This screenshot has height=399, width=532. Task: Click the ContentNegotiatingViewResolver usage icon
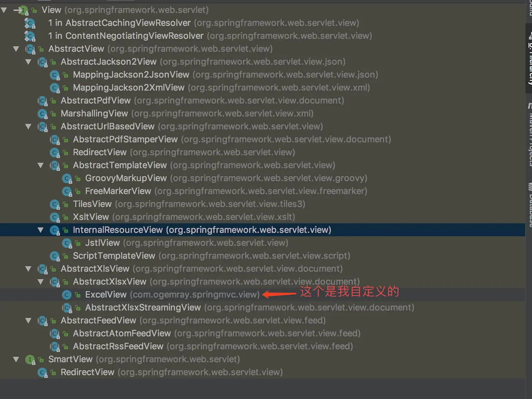(x=30, y=36)
